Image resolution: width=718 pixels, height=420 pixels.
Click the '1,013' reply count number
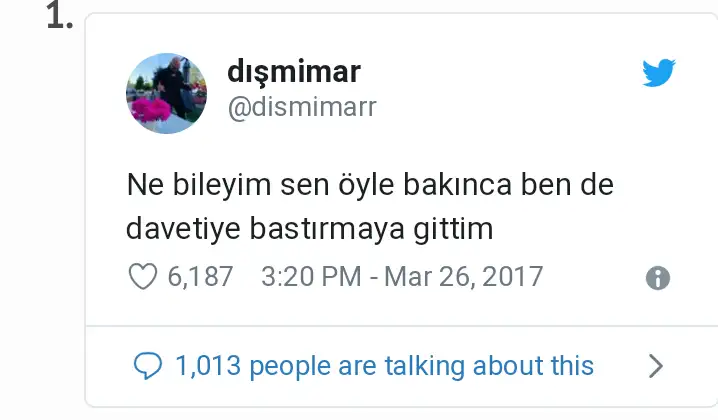(x=208, y=365)
